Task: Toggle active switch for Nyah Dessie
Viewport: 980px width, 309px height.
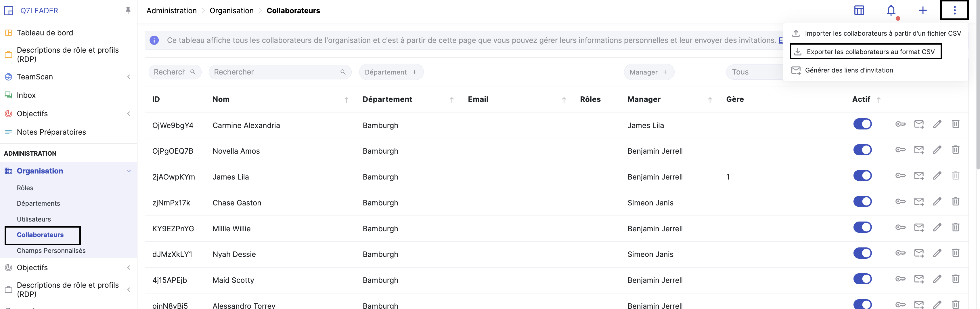Action: [x=862, y=253]
